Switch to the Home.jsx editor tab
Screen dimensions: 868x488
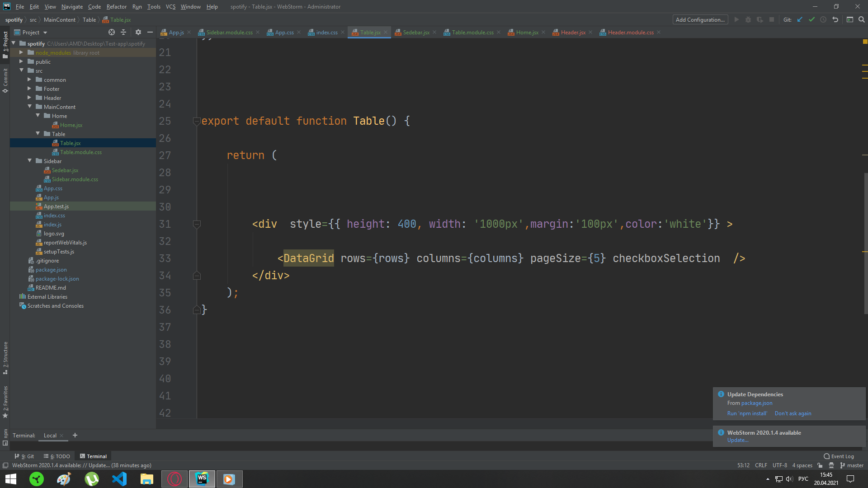coord(527,32)
